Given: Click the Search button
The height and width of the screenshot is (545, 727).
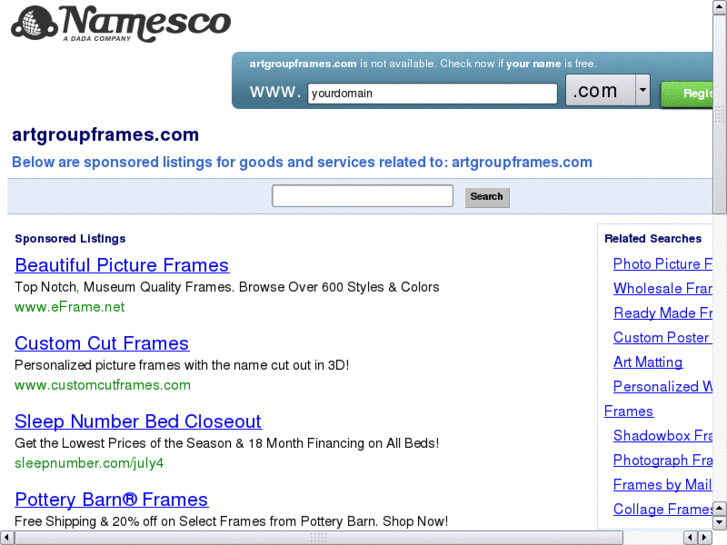Looking at the screenshot, I should pos(487,197).
